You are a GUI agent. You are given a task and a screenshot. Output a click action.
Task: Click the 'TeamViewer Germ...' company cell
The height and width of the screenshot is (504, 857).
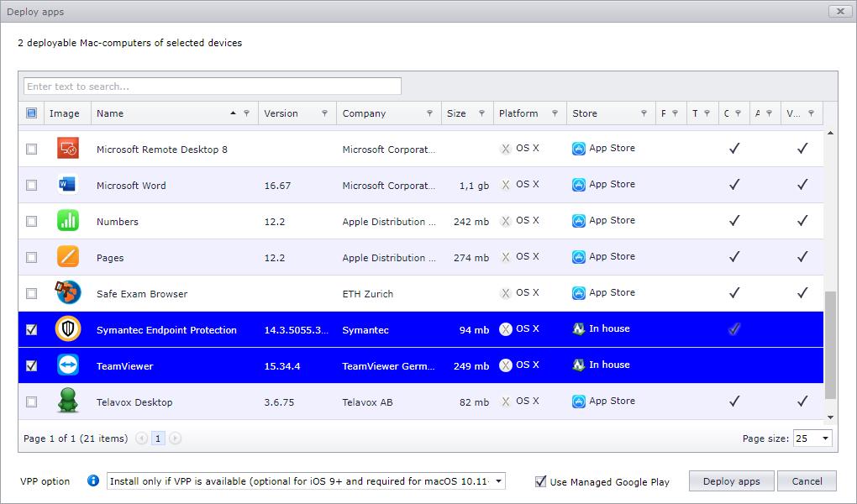(x=389, y=365)
